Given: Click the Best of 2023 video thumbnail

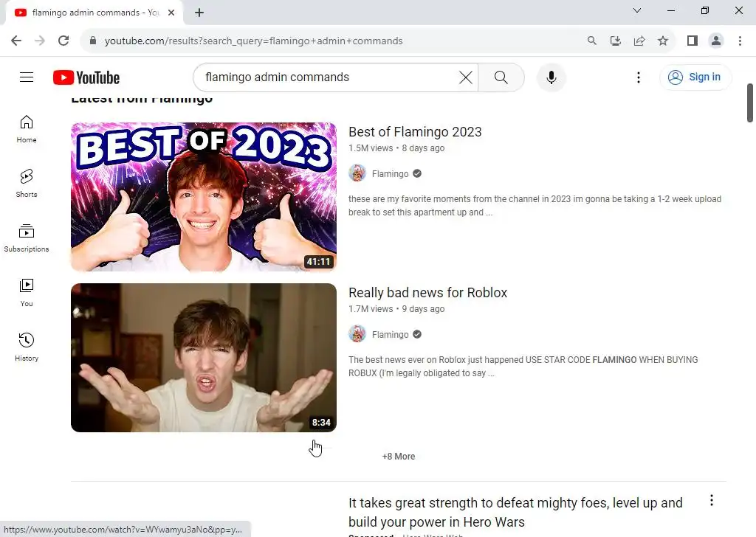Looking at the screenshot, I should pyautogui.click(x=204, y=196).
